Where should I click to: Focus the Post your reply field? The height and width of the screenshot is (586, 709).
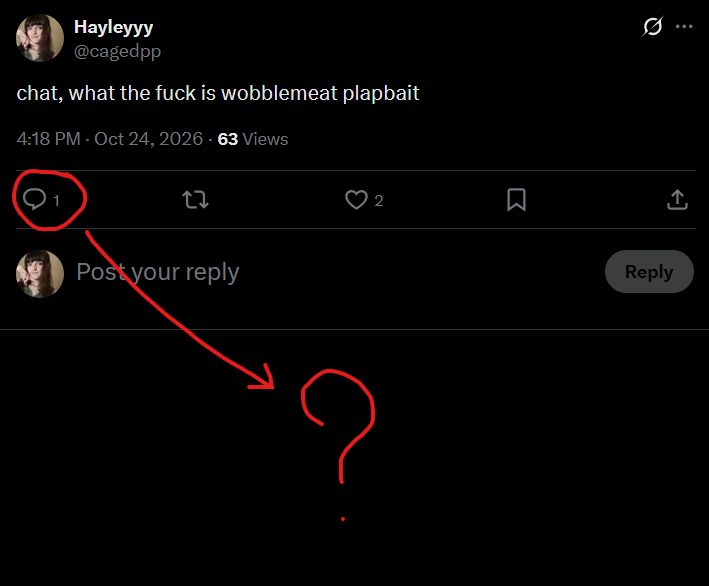tap(335, 272)
